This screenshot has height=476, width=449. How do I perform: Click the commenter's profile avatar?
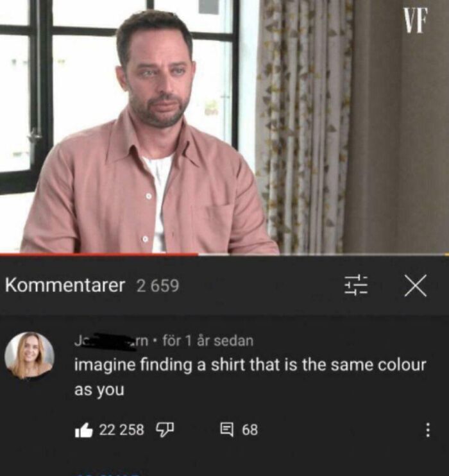coord(30,355)
